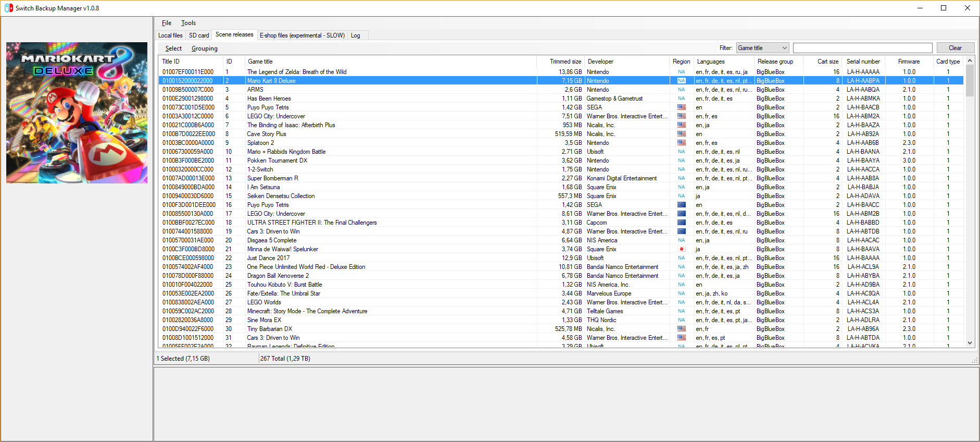
Task: Select the Seiken Densetsu Collection row
Action: point(561,196)
